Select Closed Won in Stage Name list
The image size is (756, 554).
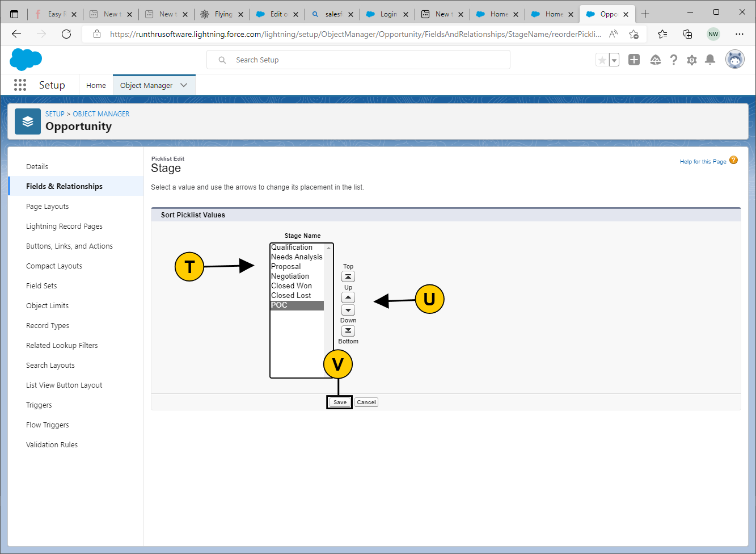[292, 286]
